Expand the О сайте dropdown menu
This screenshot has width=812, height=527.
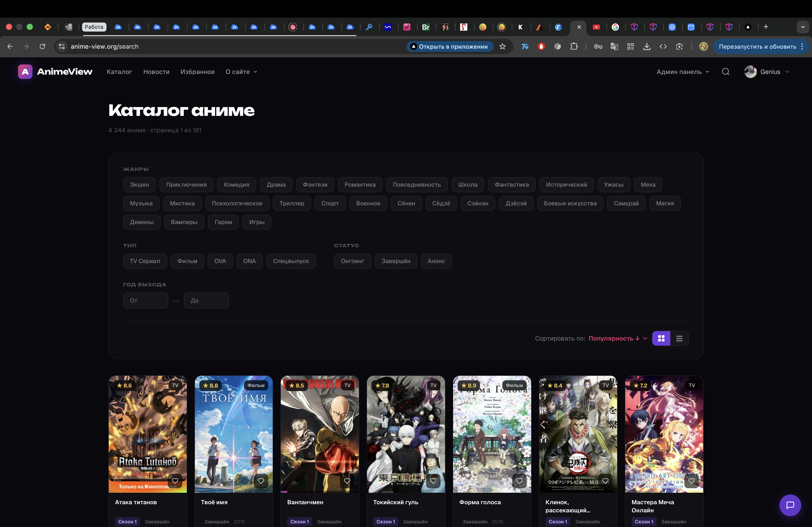point(241,72)
